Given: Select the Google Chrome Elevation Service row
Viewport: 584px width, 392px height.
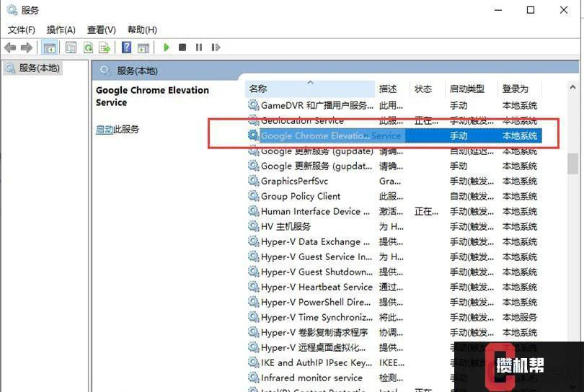Looking at the screenshot, I should click(394, 135).
